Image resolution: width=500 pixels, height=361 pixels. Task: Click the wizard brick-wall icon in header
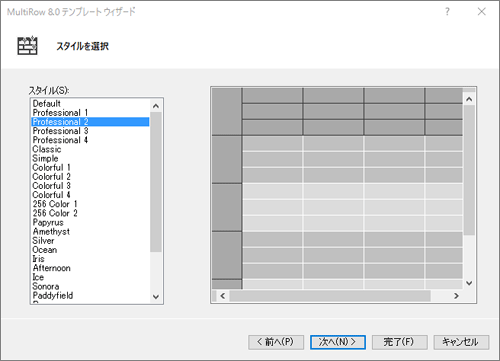pos(27,45)
